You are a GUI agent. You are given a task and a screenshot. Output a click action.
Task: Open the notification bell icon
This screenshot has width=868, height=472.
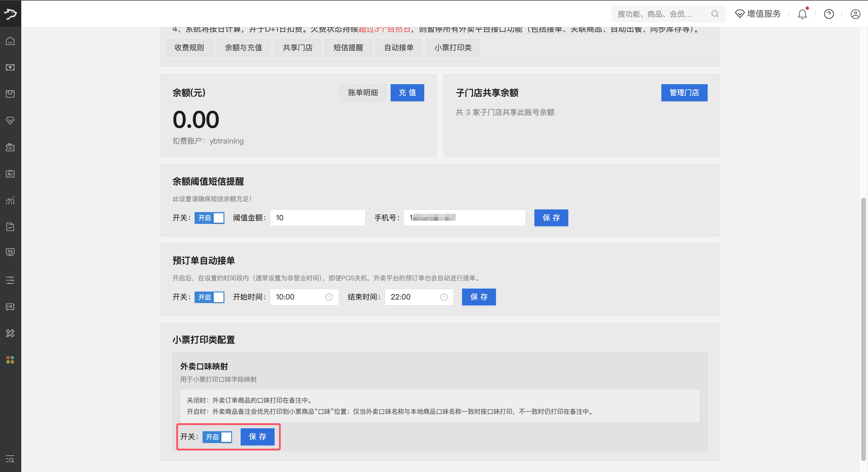click(802, 14)
